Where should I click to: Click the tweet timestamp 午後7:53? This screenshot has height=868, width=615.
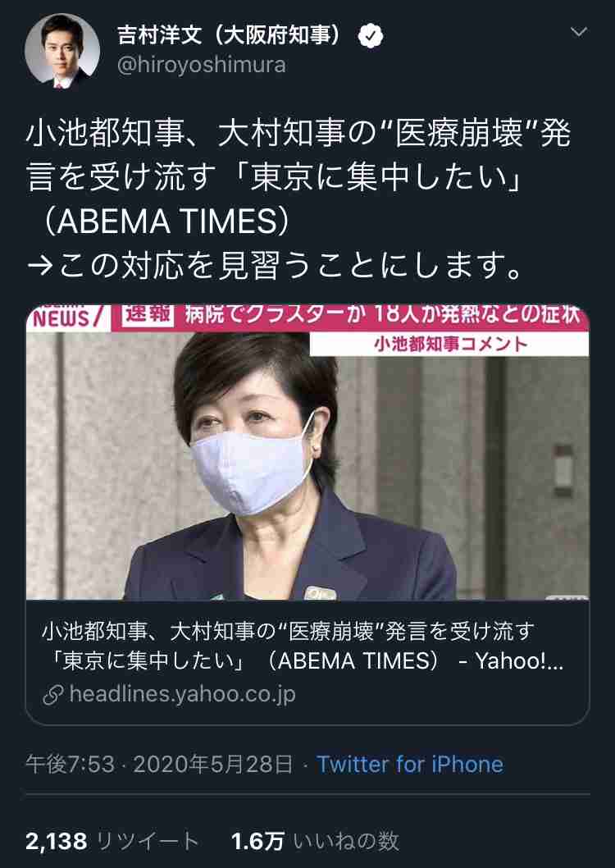[x=71, y=765]
